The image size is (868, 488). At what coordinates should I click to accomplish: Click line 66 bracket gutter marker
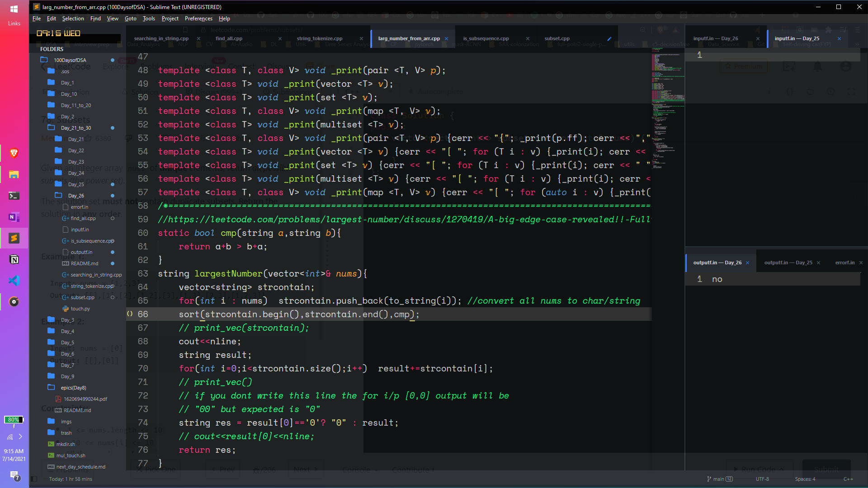click(130, 314)
